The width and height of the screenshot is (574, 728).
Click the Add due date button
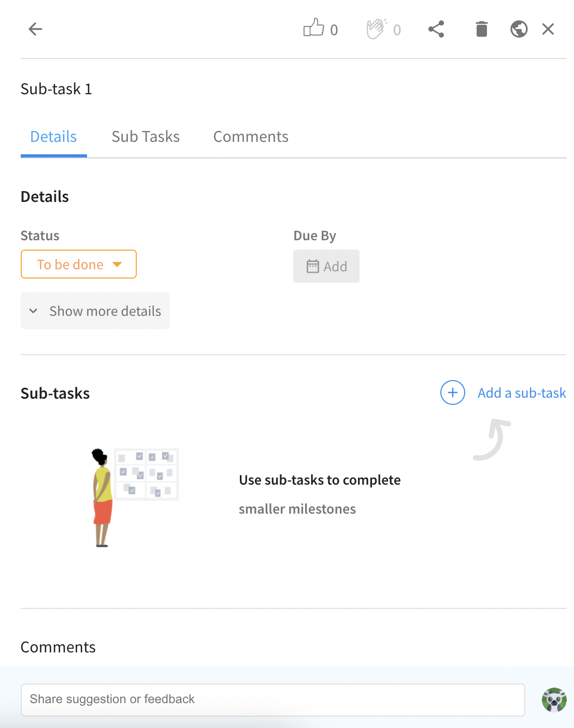(326, 266)
